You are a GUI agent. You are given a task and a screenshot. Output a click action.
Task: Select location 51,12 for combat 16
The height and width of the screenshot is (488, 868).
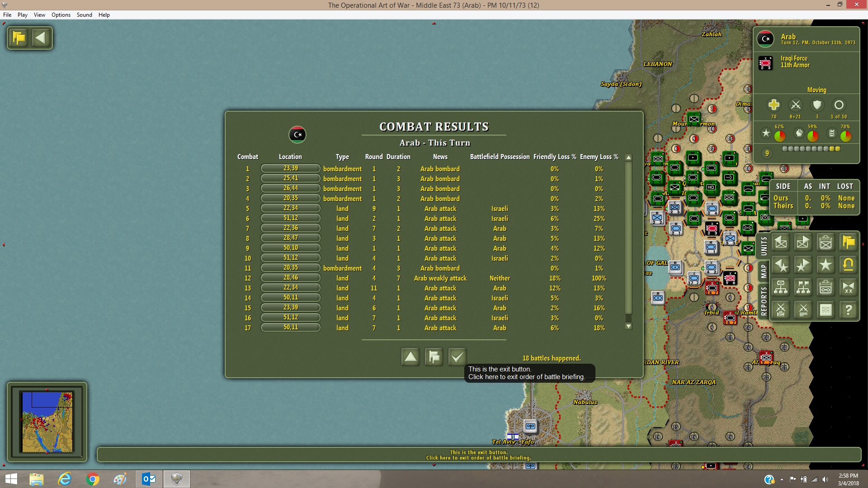pos(291,318)
